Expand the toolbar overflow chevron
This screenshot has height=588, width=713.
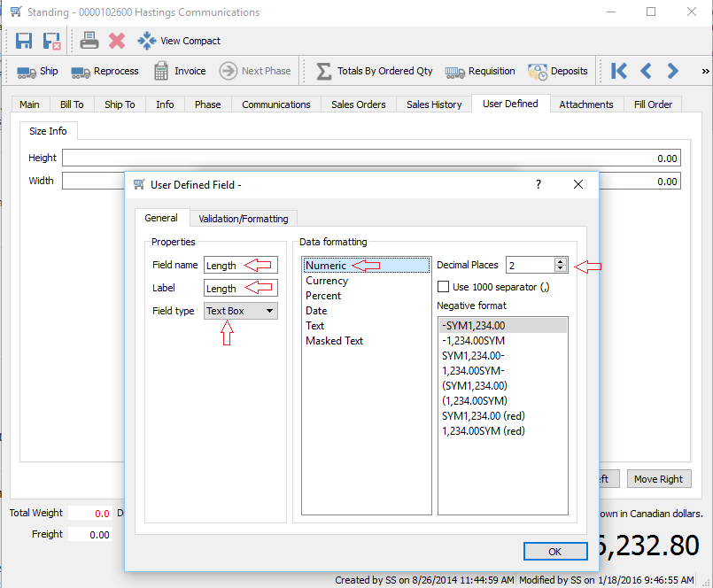tap(705, 72)
